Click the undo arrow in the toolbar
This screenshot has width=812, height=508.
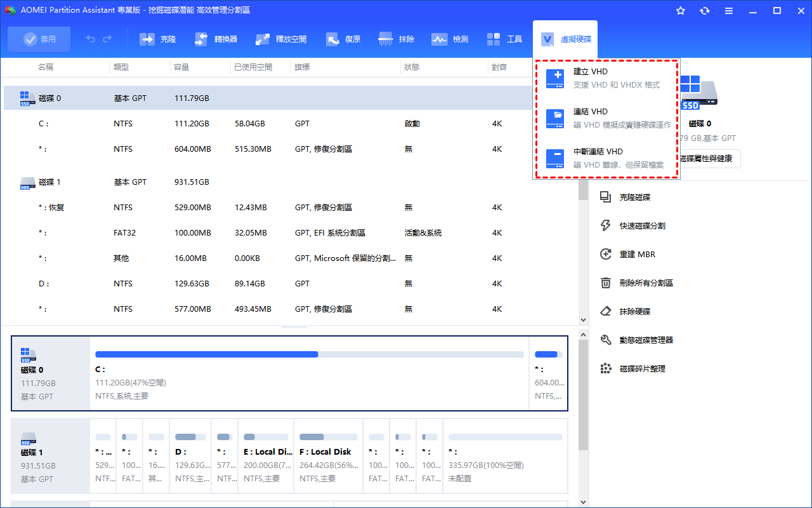[91, 39]
